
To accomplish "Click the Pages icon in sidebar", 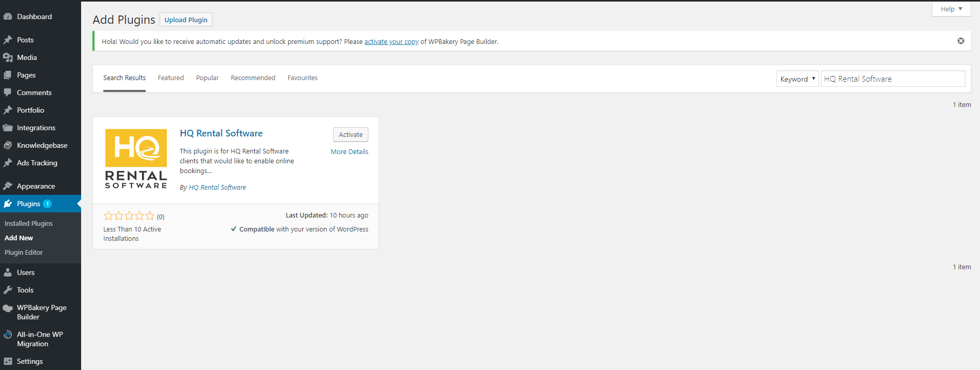I will [8, 75].
